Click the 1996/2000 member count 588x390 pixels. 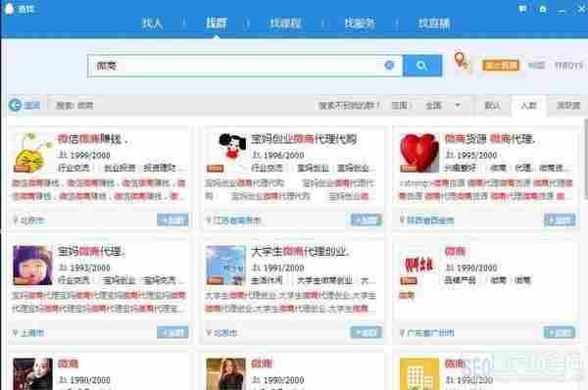pyautogui.click(x=283, y=155)
